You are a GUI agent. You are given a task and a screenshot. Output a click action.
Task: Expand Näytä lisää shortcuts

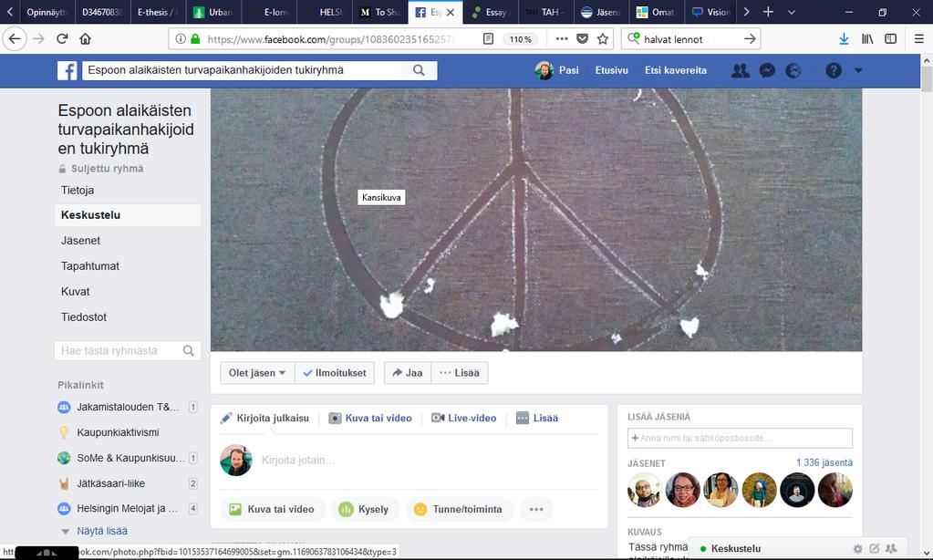tap(102, 531)
